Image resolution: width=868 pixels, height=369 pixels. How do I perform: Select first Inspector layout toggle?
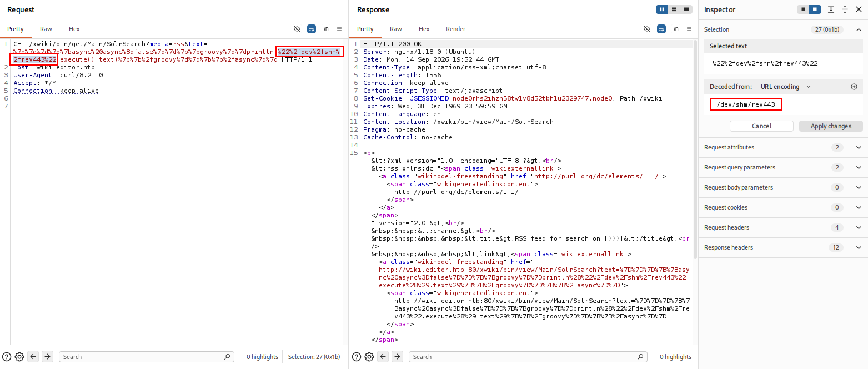tap(803, 9)
